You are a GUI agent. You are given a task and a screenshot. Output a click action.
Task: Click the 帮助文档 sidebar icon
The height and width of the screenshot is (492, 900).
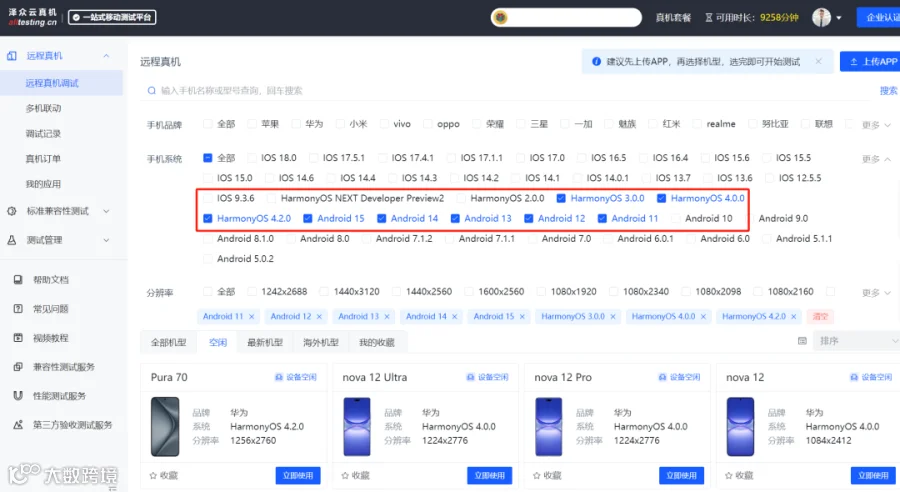(x=18, y=280)
